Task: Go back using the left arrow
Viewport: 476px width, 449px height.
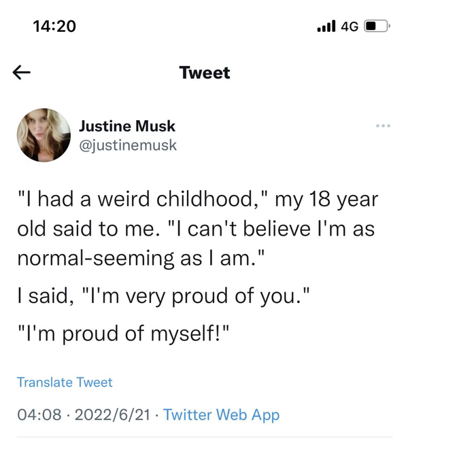Action: (x=22, y=73)
